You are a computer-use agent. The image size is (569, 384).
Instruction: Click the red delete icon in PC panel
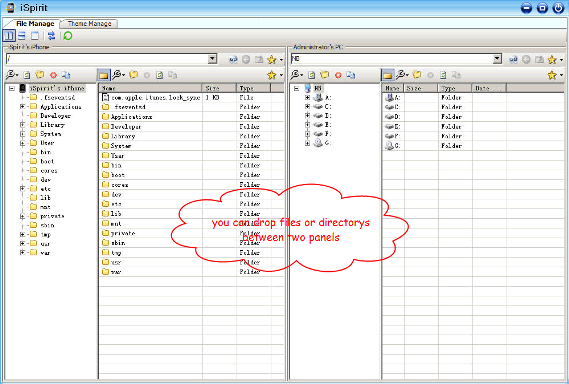point(338,75)
